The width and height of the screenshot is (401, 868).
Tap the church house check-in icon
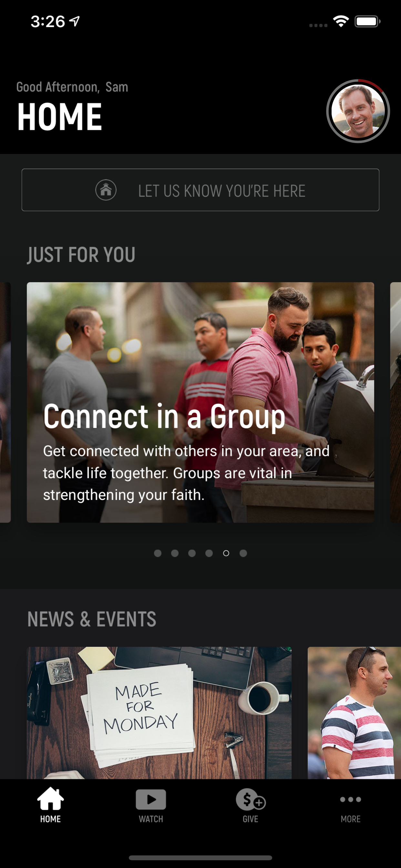(x=106, y=190)
